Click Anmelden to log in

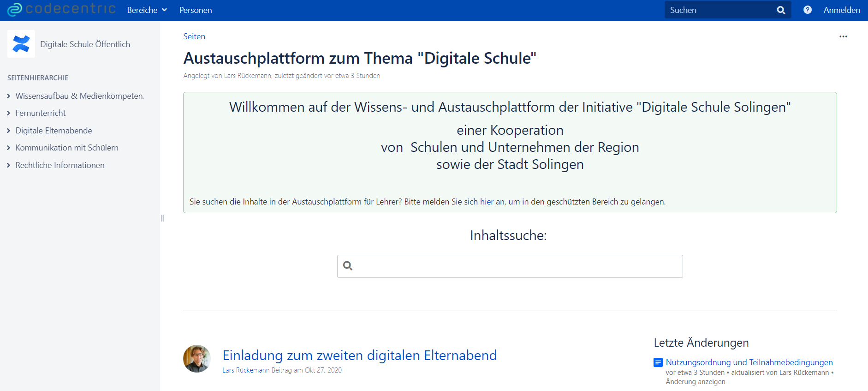(x=842, y=10)
